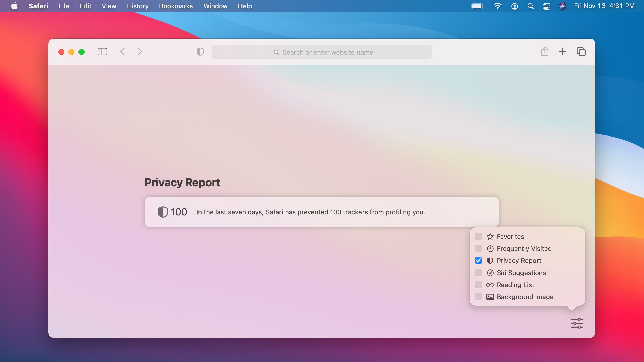
Task: Close the start page customize sliders button
Action: pos(577,323)
